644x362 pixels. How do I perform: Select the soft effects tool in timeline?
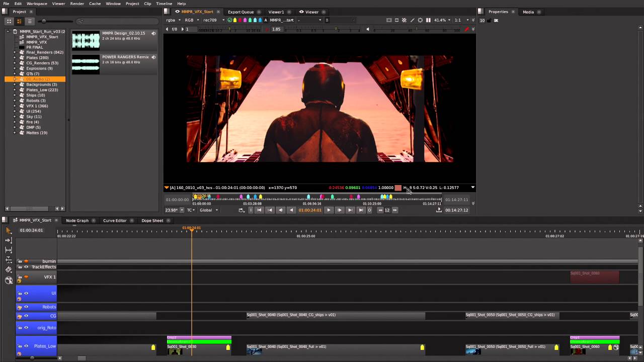8,281
